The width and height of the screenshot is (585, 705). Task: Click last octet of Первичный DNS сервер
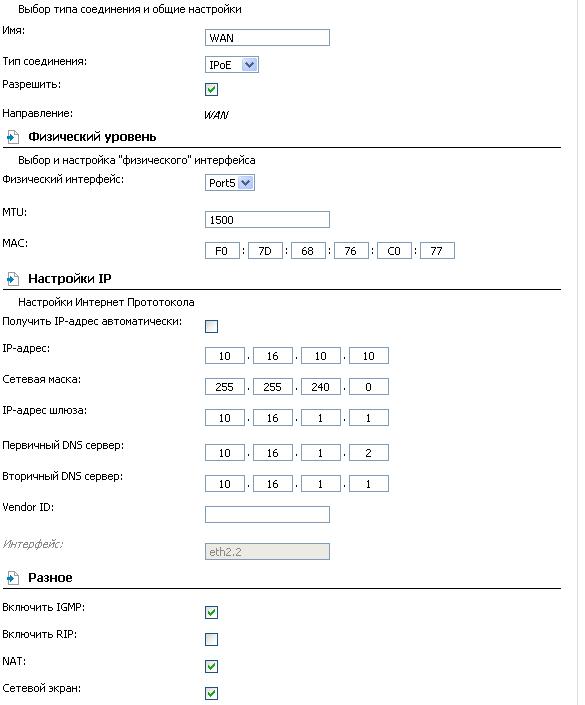369,453
